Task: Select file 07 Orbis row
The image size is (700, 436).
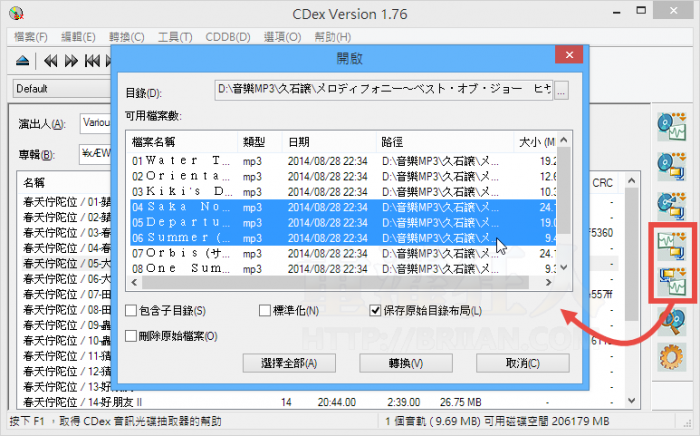Action: (343, 253)
